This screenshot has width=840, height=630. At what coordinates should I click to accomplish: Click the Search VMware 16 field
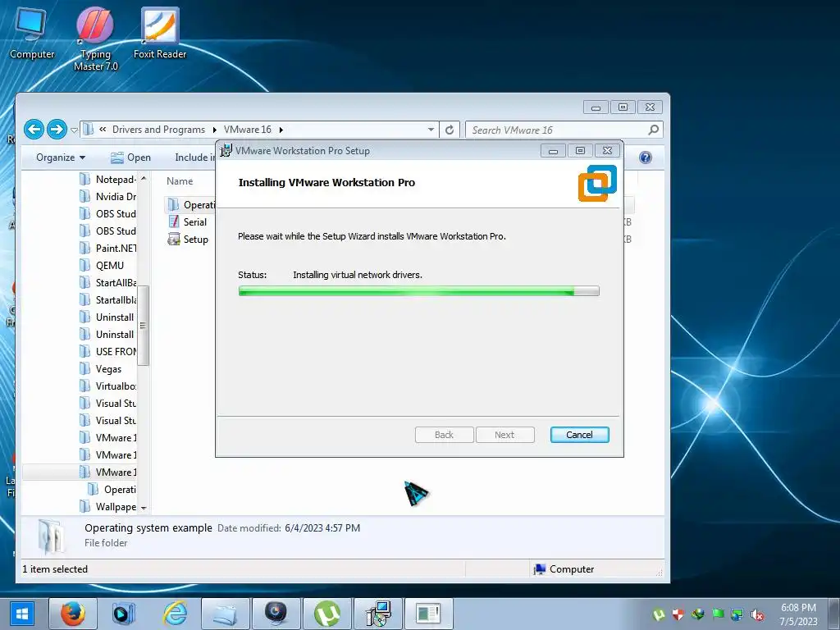[564, 130]
